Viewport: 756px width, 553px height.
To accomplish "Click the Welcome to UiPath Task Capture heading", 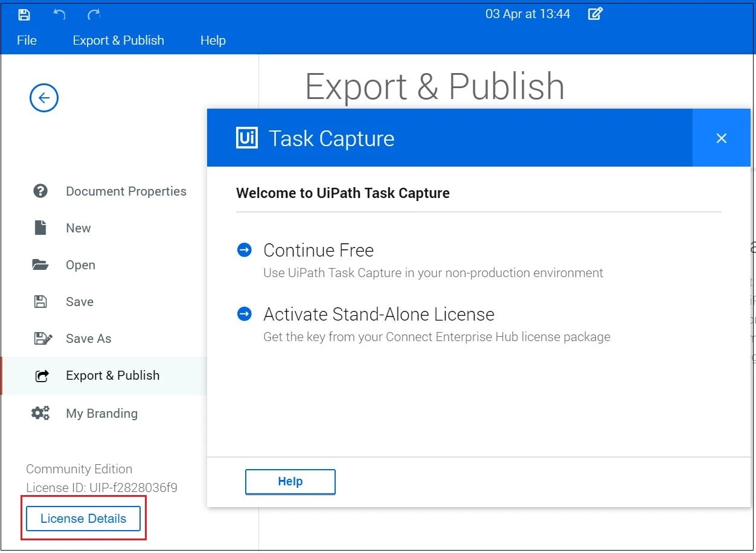I will click(343, 193).
